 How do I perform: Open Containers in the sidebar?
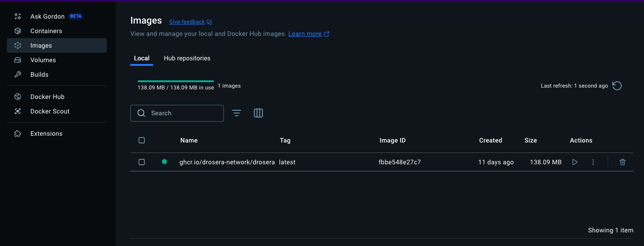[57, 31]
